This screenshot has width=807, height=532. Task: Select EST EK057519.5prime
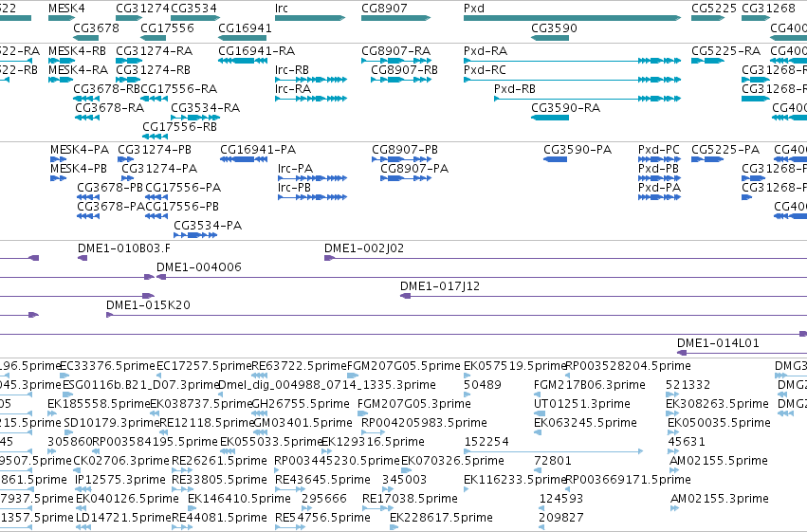tap(515, 366)
